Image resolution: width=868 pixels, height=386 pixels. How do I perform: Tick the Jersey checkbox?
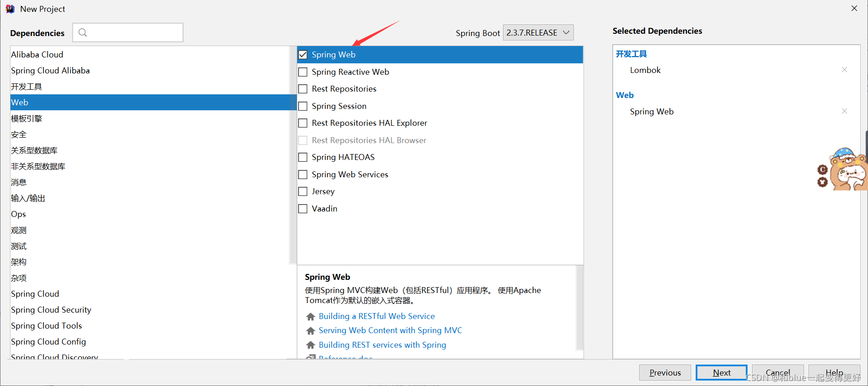point(303,191)
